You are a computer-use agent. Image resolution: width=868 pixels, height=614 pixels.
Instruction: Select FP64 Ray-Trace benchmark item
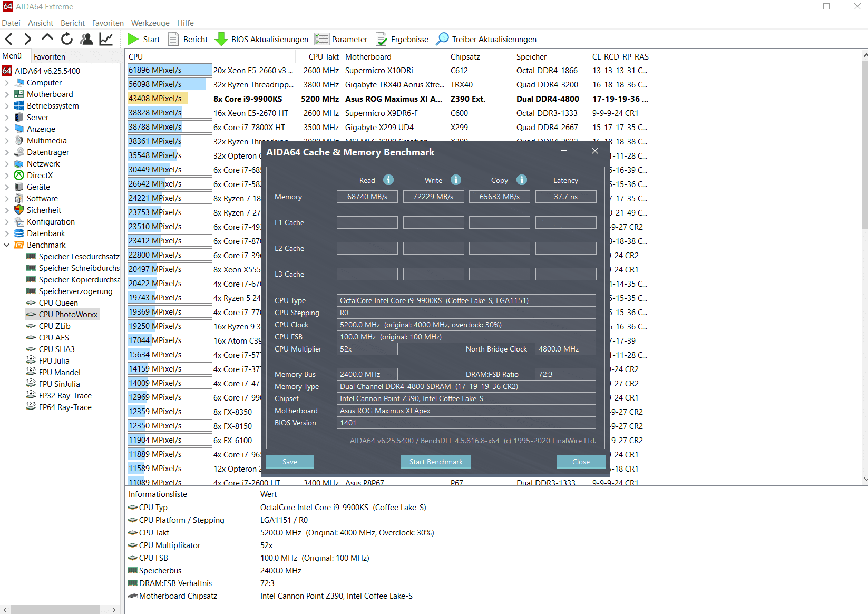click(x=65, y=407)
